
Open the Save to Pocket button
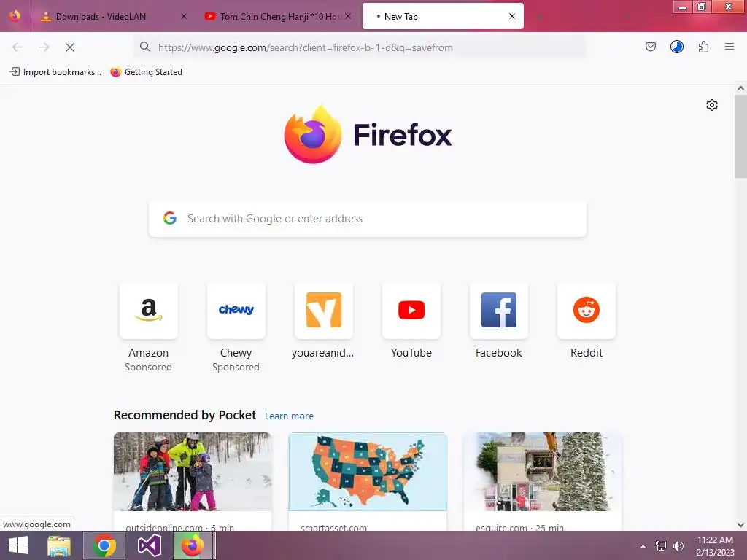point(650,47)
